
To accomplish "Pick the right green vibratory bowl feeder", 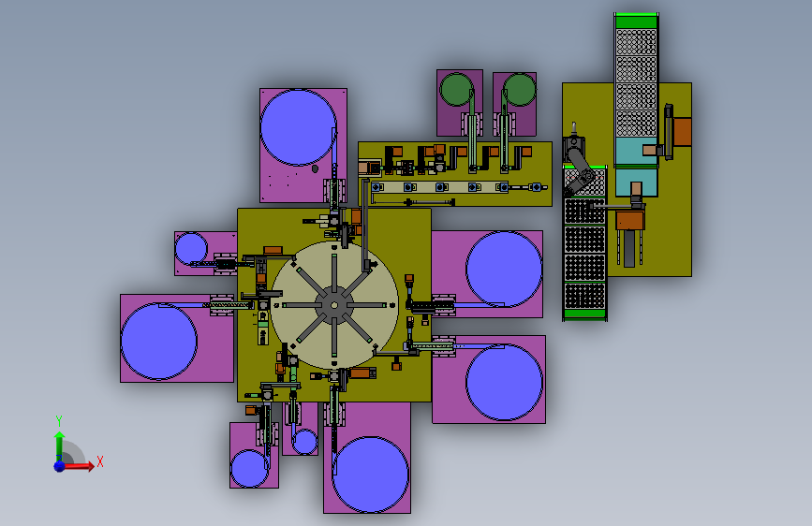I will coord(520,90).
